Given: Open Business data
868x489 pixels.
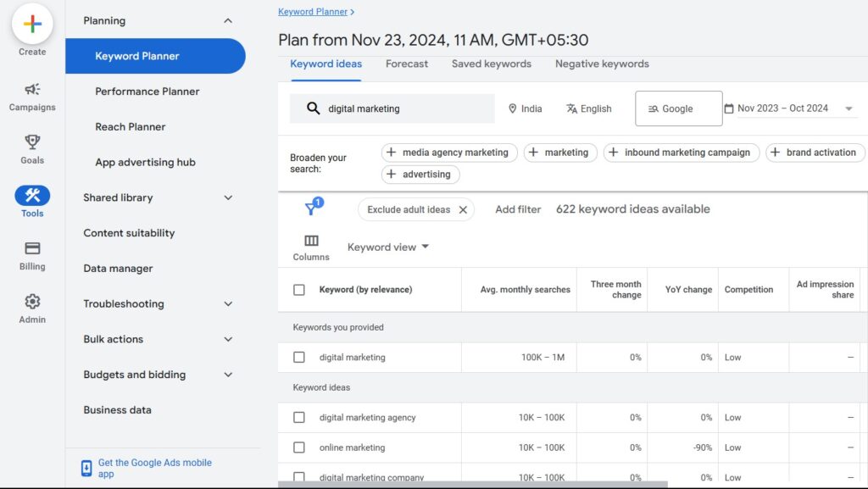Looking at the screenshot, I should click(117, 410).
